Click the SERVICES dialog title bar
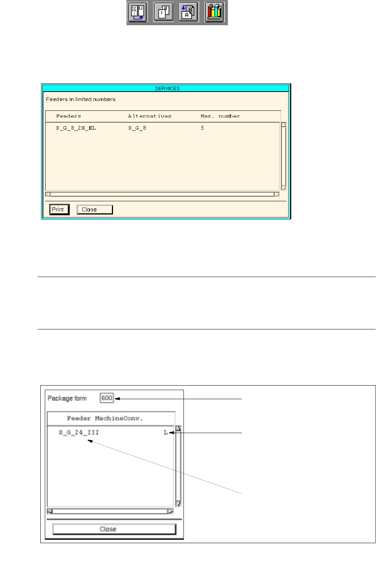The width and height of the screenshot is (376, 588). click(x=166, y=88)
